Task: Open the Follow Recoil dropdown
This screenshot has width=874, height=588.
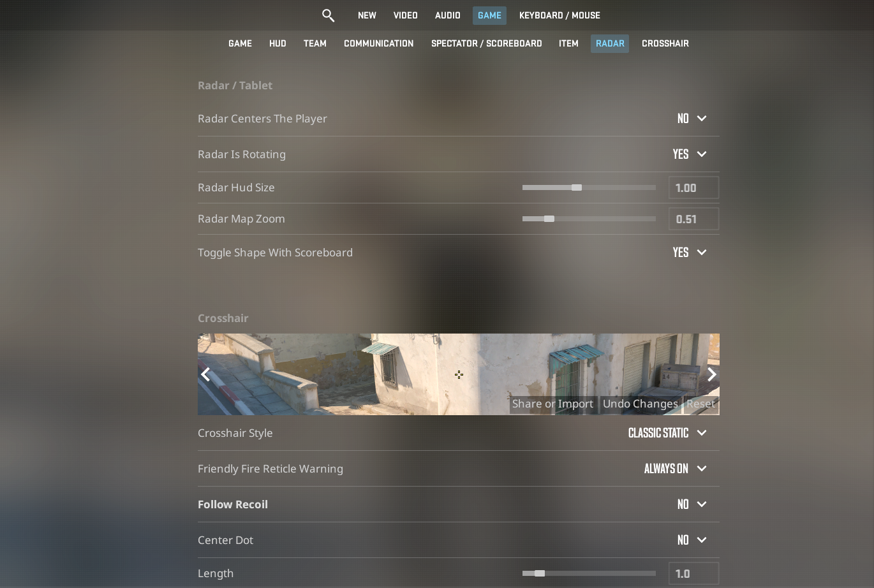Action: point(692,504)
